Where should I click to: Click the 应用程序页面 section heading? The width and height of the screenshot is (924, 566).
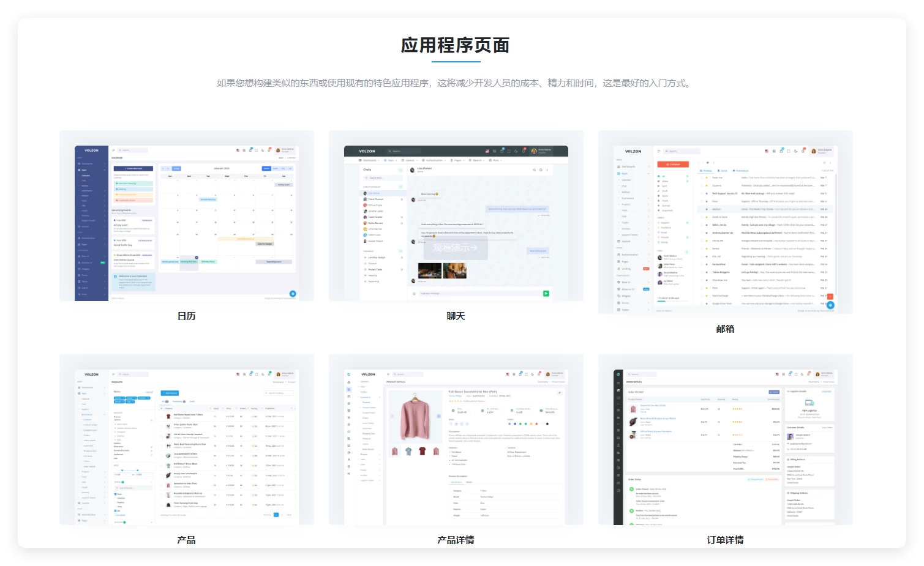pyautogui.click(x=455, y=45)
